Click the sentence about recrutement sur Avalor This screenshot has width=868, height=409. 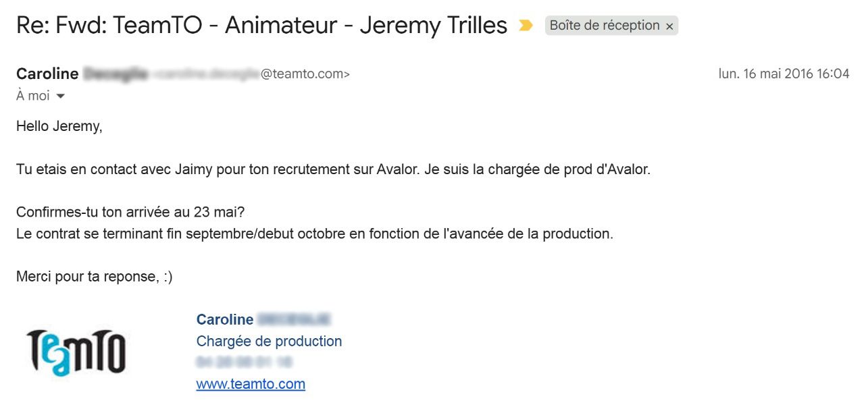333,169
